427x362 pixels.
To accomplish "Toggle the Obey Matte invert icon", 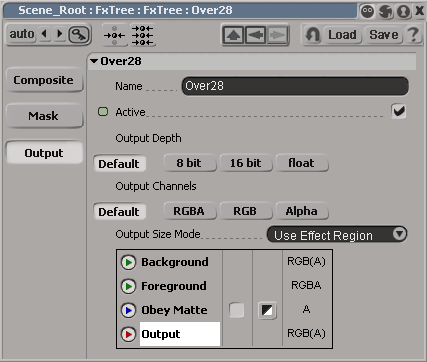I will click(x=267, y=310).
